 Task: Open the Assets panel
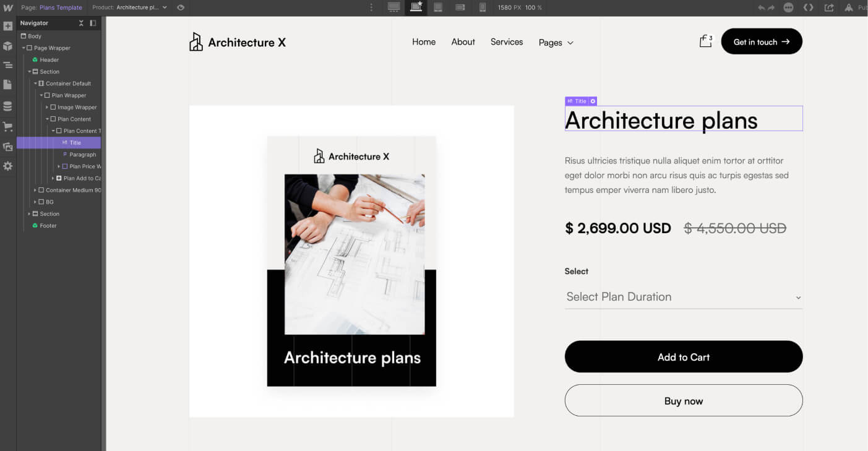8,147
